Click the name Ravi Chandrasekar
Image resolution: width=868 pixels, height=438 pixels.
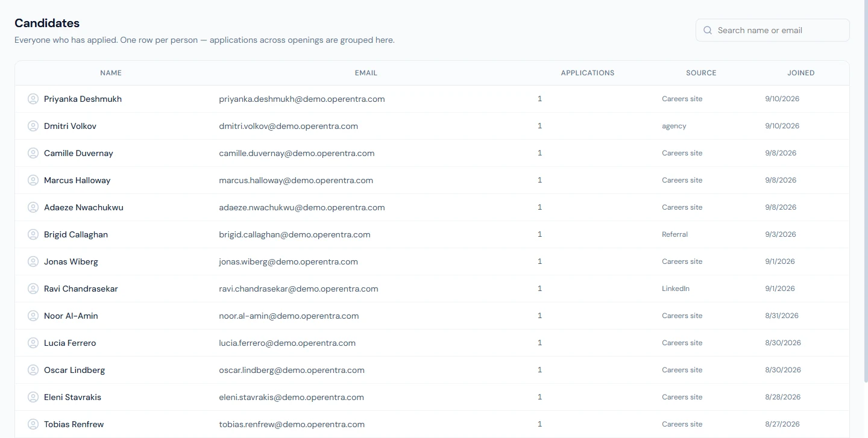pyautogui.click(x=81, y=289)
